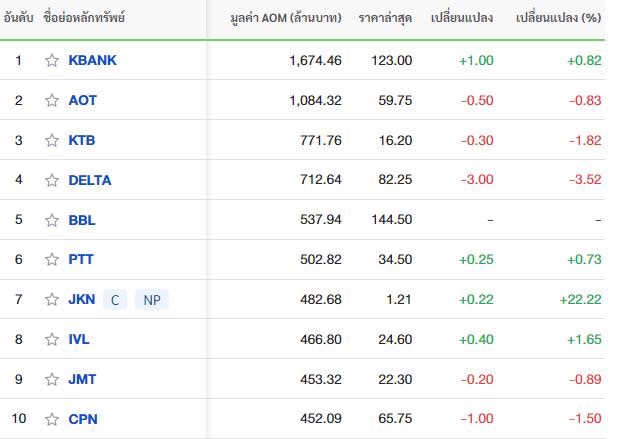The image size is (621, 439).
Task: Toggle favorite star for KBANK
Action: click(x=52, y=61)
